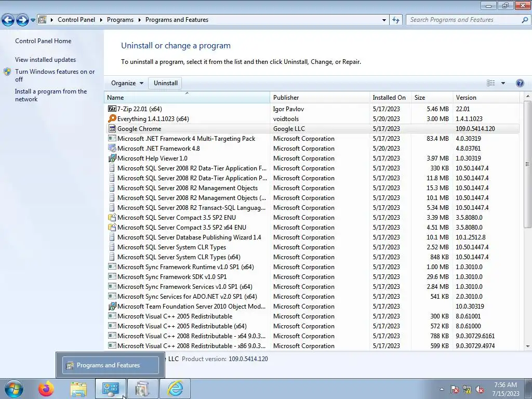
Task: Select the Google Chrome program icon
Action: [112, 128]
